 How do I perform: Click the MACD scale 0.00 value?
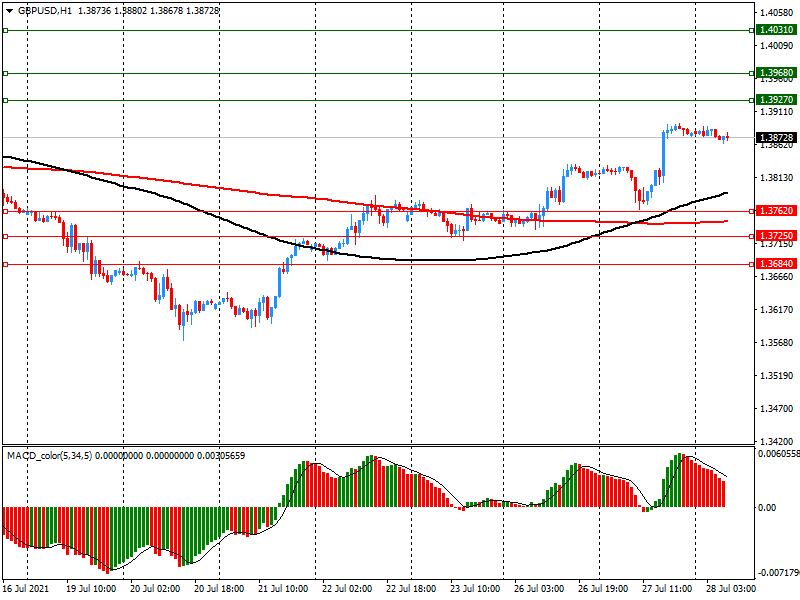(767, 507)
